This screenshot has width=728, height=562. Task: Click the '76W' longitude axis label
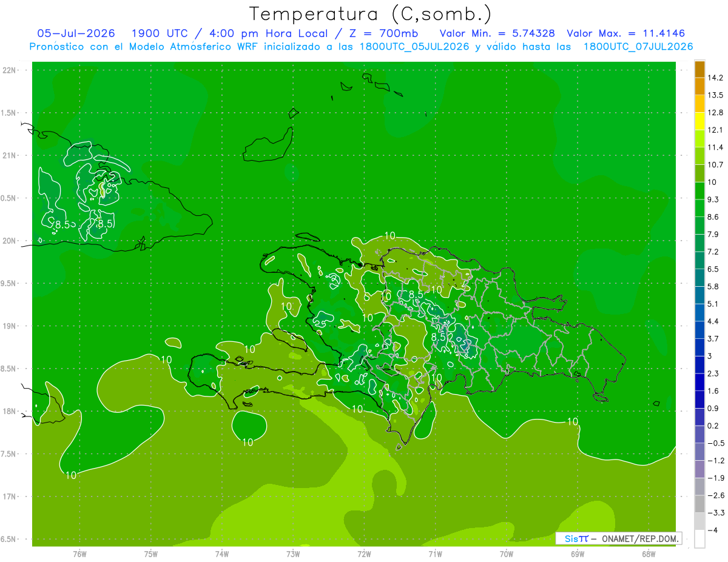click(79, 554)
